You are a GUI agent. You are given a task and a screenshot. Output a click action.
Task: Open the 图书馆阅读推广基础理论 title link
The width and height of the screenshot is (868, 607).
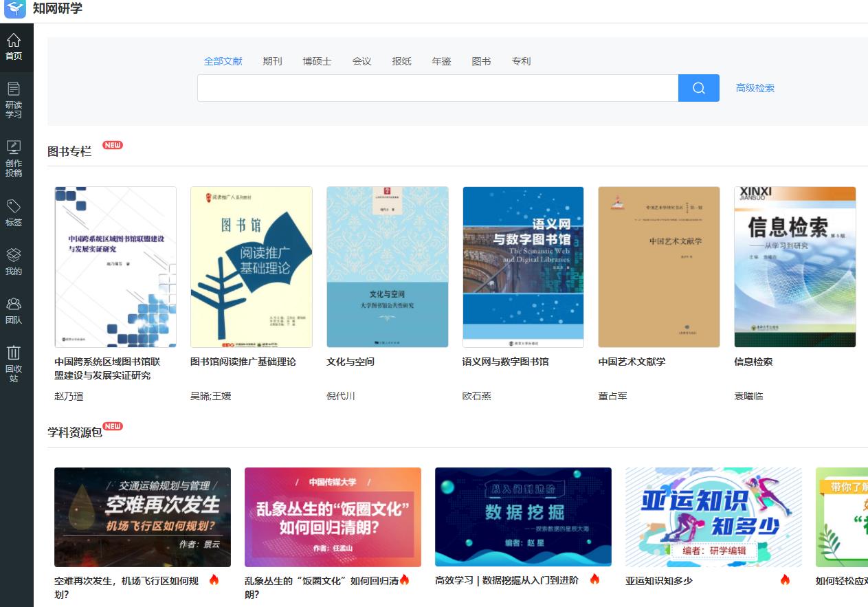pos(243,362)
